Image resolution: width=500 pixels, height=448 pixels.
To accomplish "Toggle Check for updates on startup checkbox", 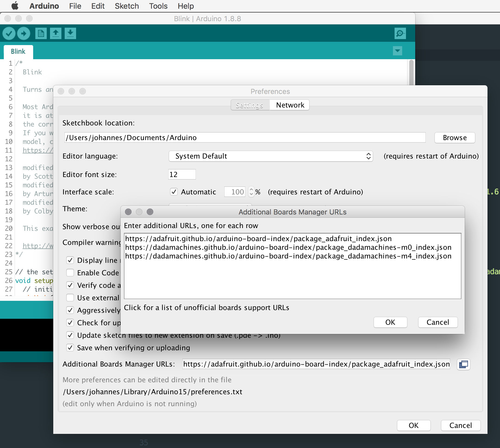I will (x=70, y=323).
